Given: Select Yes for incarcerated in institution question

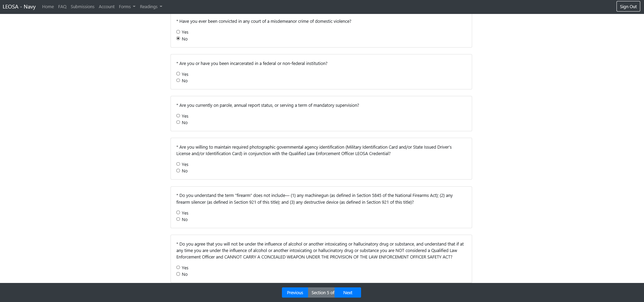Looking at the screenshot, I should coord(178,74).
